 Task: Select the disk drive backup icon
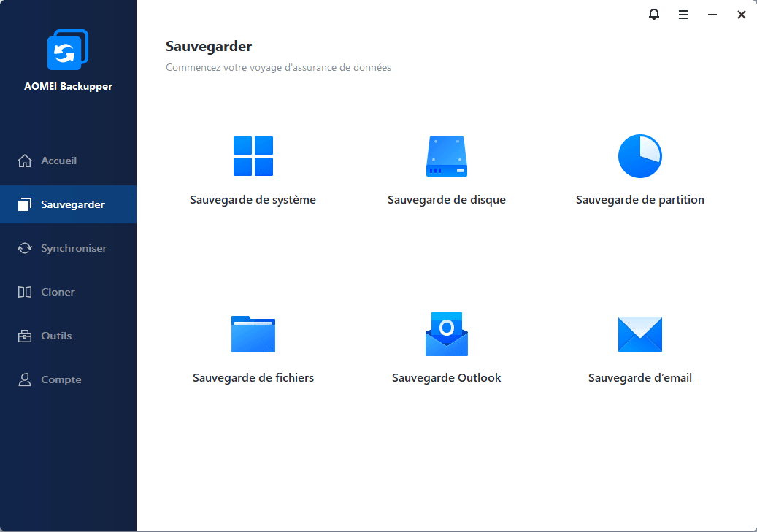pyautogui.click(x=447, y=156)
